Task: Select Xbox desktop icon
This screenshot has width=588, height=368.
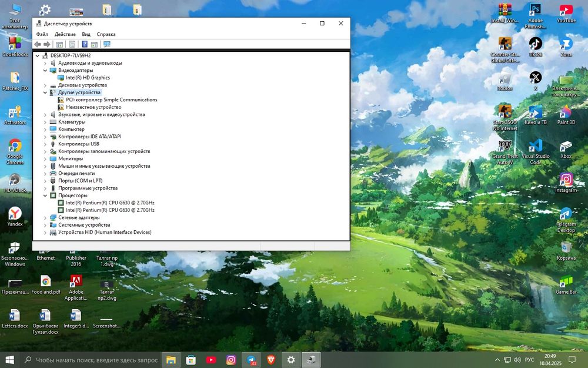Action: tap(566, 150)
